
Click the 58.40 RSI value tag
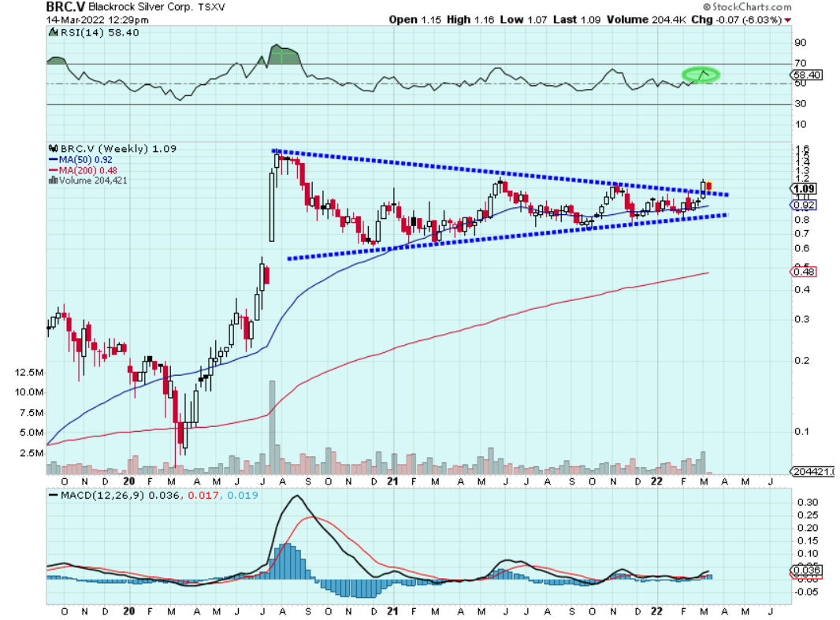[807, 75]
